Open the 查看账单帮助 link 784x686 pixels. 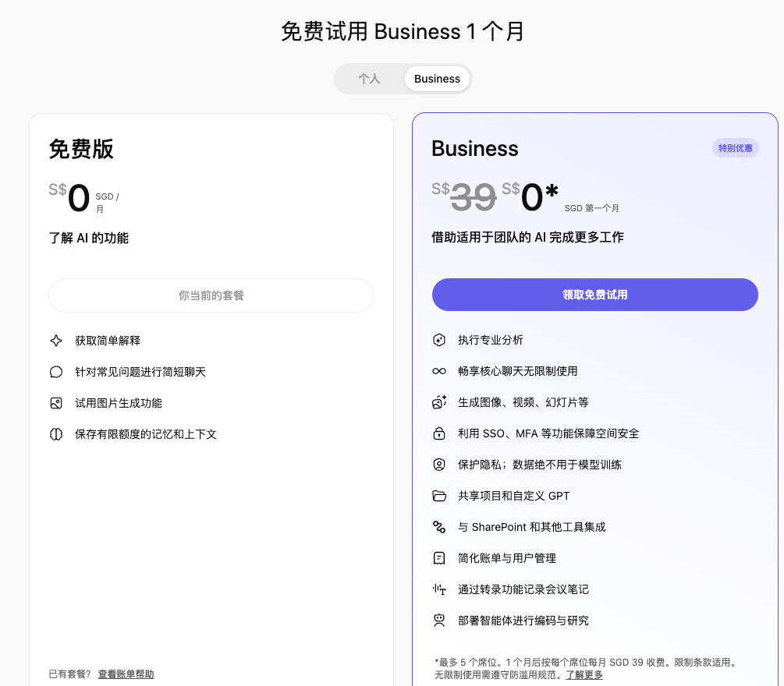[126, 674]
